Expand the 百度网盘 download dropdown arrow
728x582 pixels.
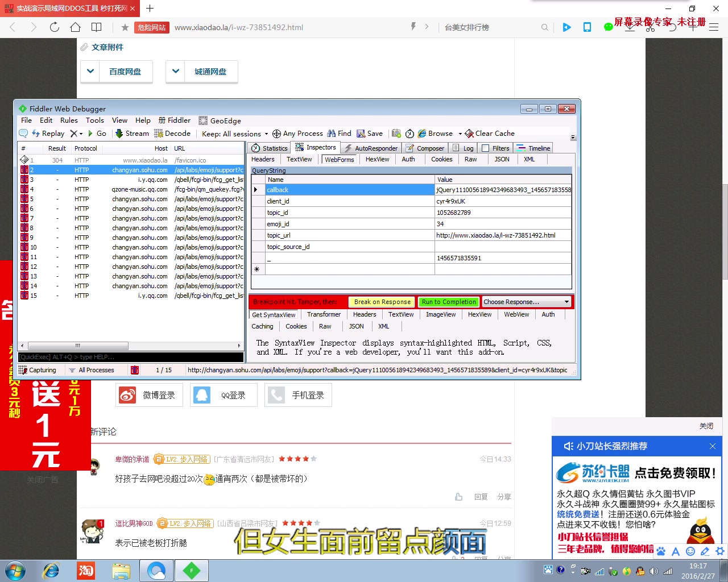pyautogui.click(x=90, y=71)
